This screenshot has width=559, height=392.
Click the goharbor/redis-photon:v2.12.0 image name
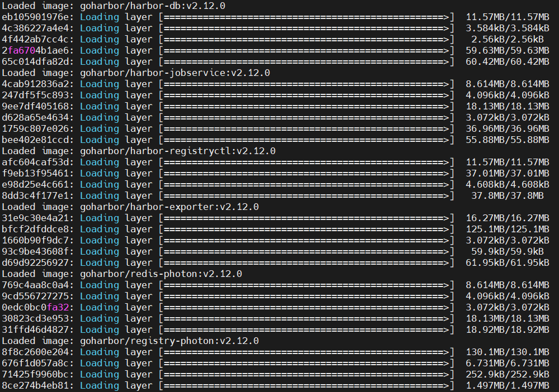[161, 274]
